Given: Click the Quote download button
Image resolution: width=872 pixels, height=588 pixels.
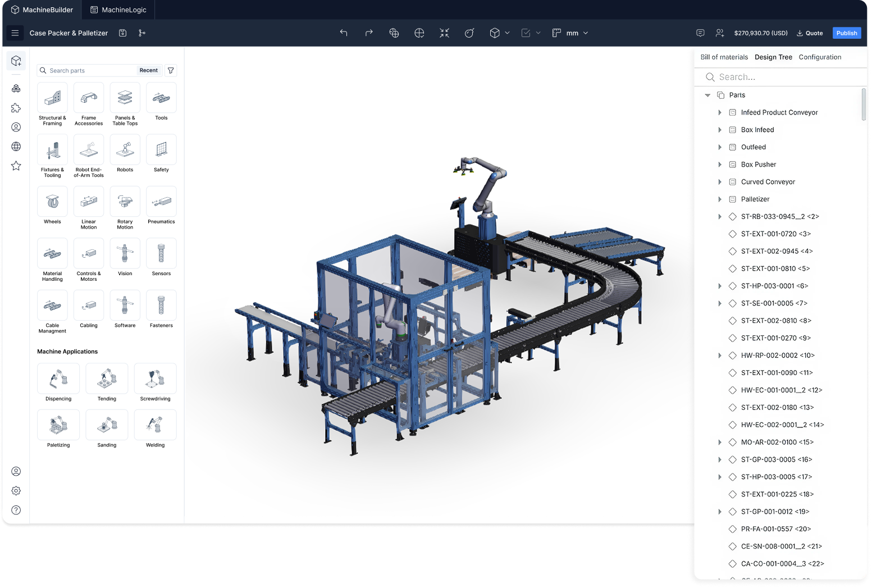Looking at the screenshot, I should click(810, 33).
